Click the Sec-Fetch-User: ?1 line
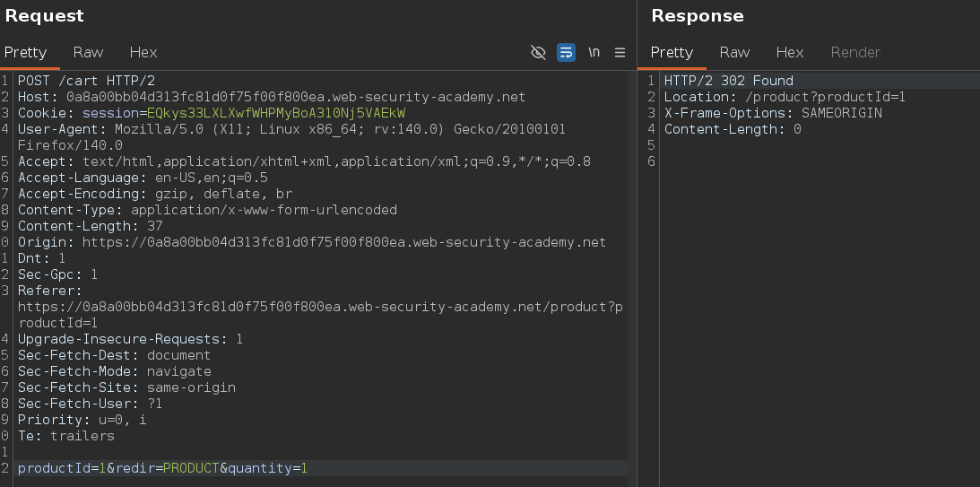The height and width of the screenshot is (487, 980). (x=90, y=404)
